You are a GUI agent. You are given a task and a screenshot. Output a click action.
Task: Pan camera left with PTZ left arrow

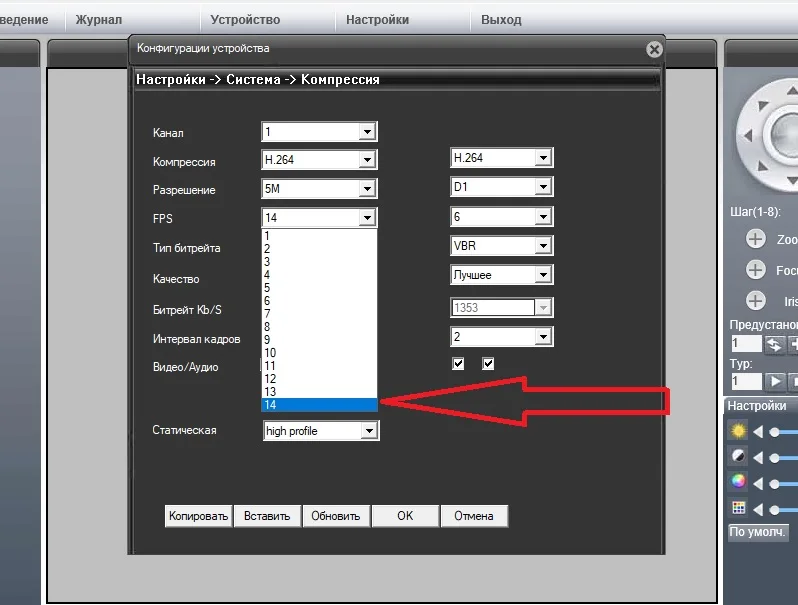tap(748, 135)
